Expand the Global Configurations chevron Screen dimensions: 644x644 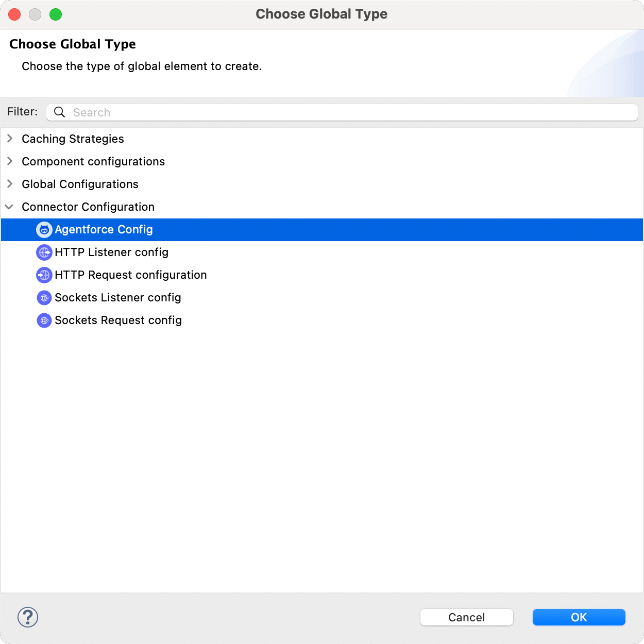[10, 184]
